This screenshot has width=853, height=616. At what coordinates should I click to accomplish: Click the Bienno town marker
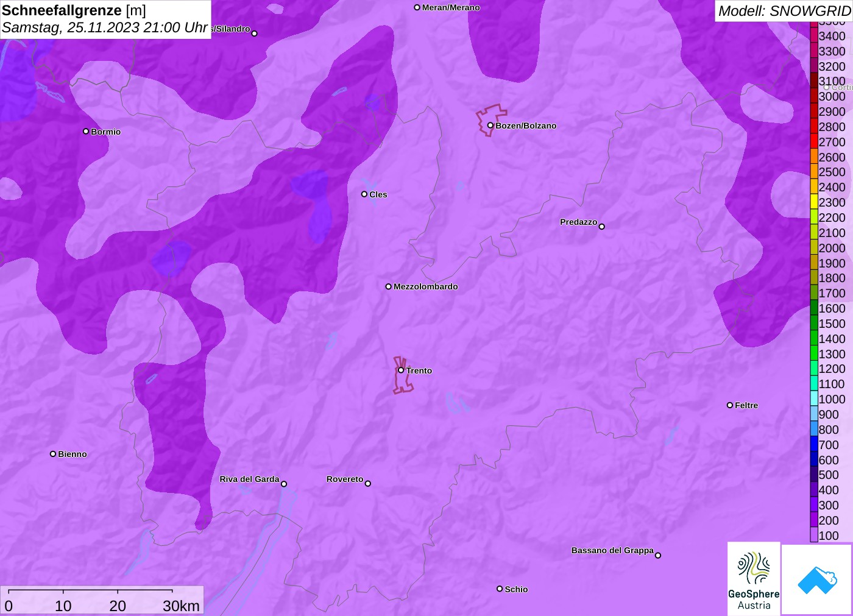tap(53, 454)
